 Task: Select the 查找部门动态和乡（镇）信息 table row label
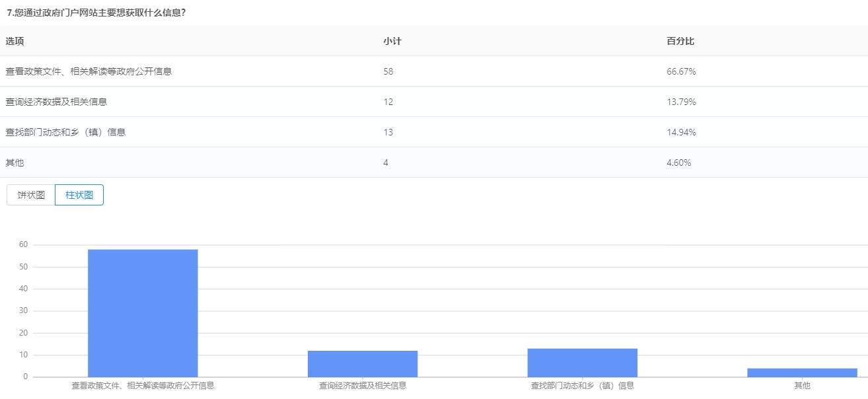[x=65, y=132]
